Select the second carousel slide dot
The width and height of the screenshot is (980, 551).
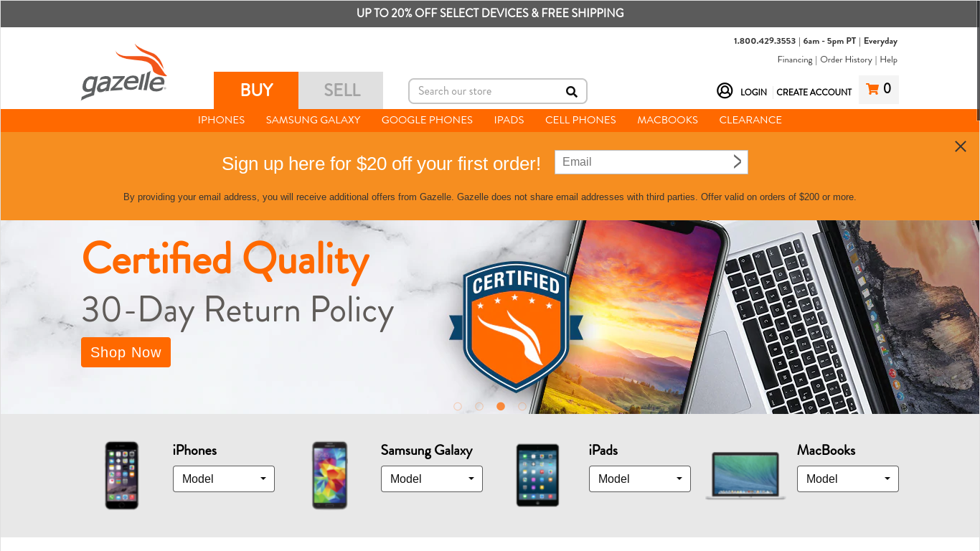[x=479, y=406]
